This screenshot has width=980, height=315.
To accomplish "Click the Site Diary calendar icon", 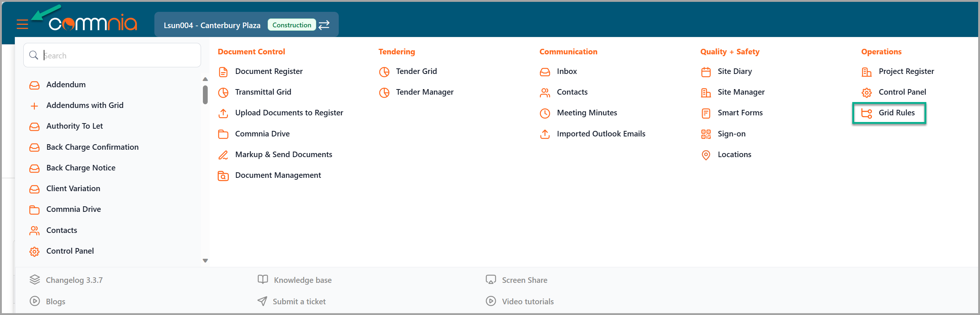I will 706,72.
